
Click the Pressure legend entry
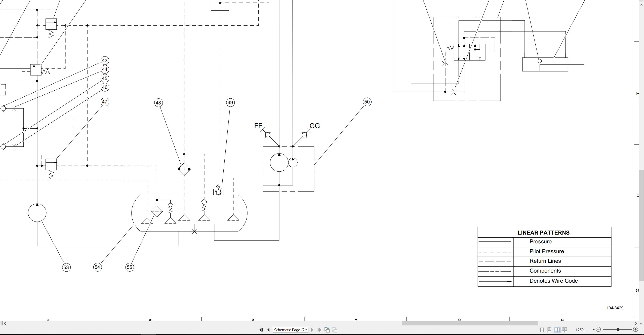541,242
